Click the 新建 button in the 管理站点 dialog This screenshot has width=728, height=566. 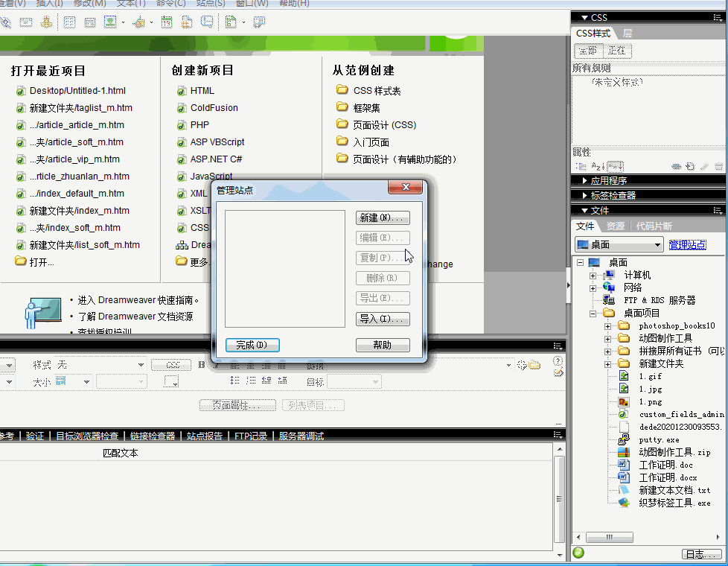(x=383, y=218)
